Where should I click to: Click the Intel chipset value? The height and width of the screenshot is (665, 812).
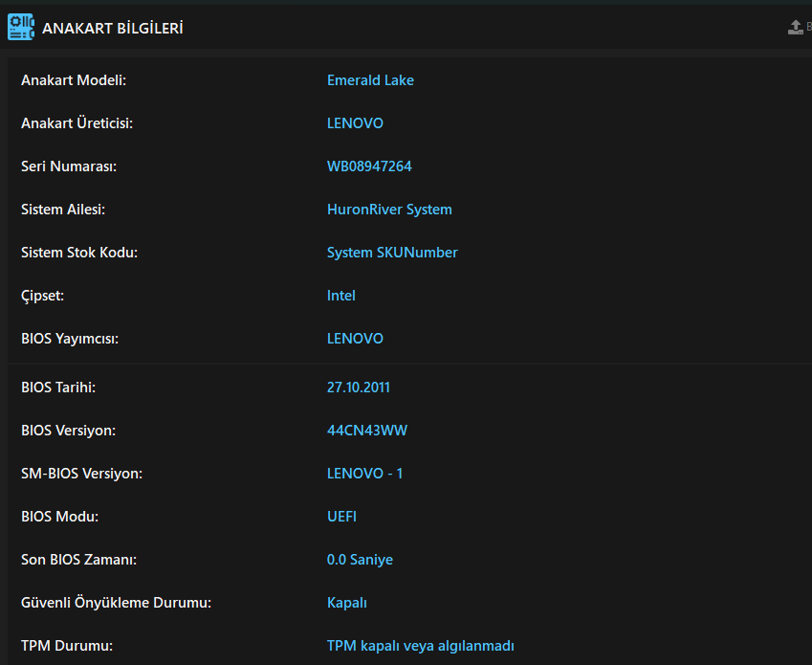click(341, 296)
